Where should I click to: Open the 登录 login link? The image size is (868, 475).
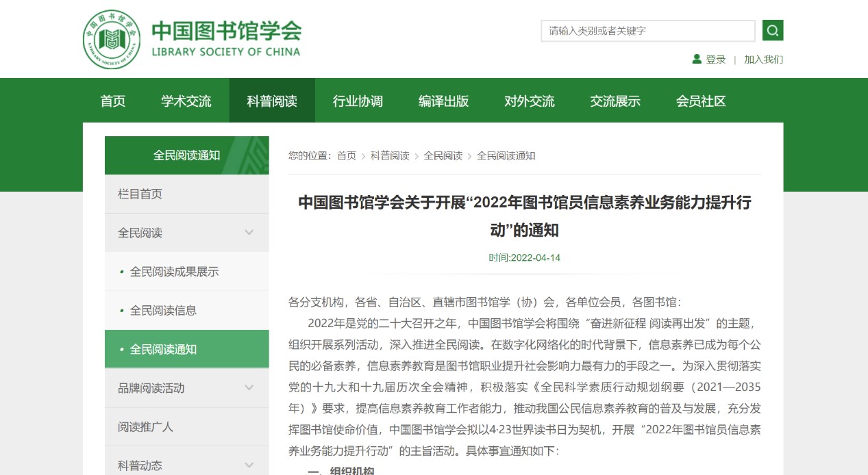click(716, 60)
